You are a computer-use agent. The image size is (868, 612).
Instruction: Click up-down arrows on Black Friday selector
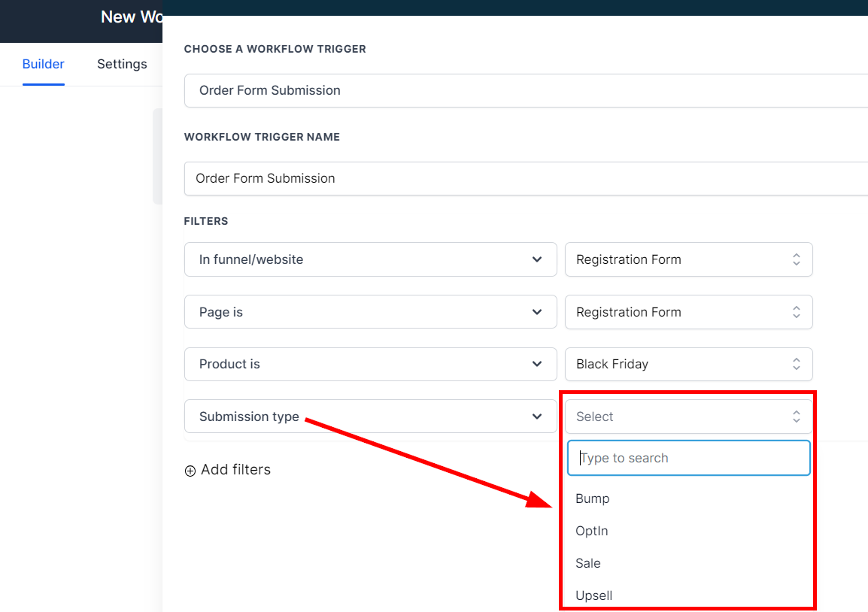797,364
